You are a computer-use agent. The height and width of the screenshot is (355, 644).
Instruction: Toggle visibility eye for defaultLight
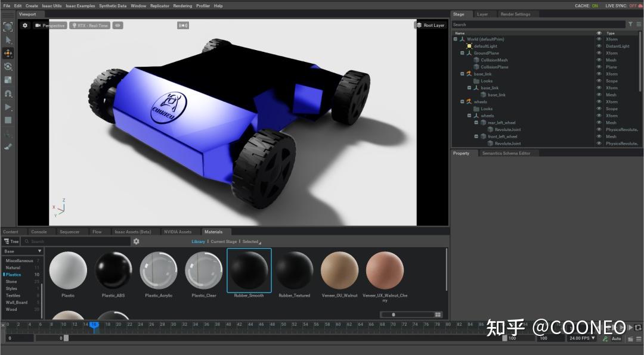(x=599, y=46)
